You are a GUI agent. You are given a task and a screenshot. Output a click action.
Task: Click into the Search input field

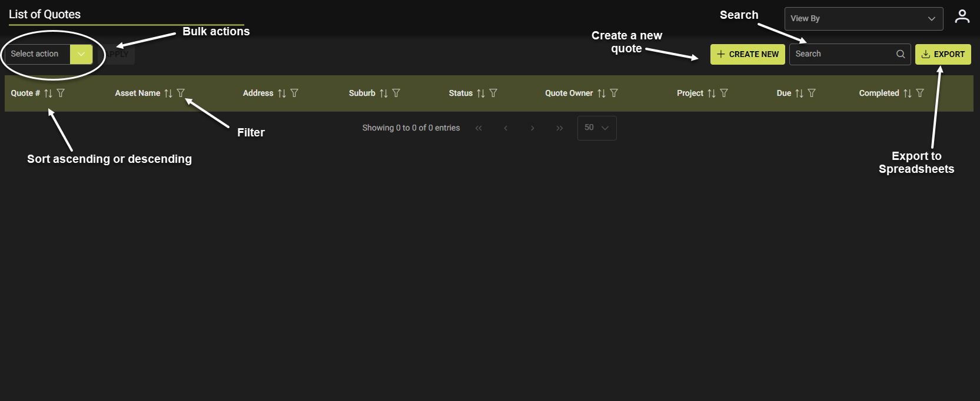pos(842,54)
